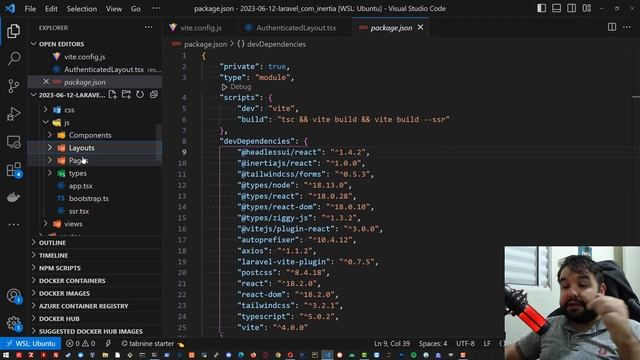The width and height of the screenshot is (640, 360).
Task: Open ssr.tsx in the file tree
Action: click(95, 211)
